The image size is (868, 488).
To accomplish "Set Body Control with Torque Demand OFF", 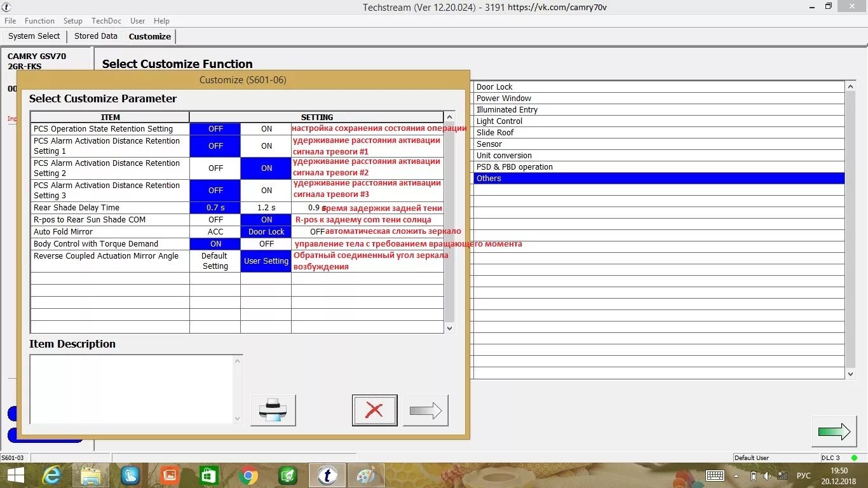I will [x=266, y=244].
